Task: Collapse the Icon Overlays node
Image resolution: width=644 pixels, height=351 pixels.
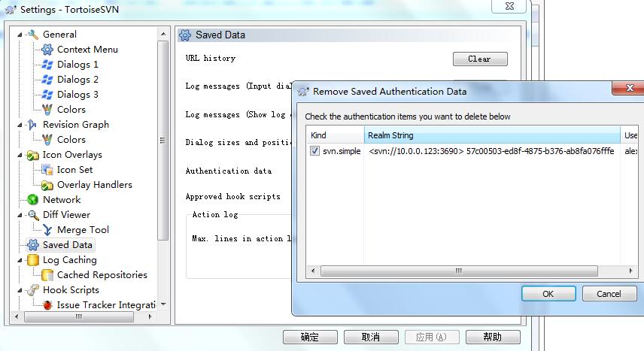Action: (x=20, y=155)
